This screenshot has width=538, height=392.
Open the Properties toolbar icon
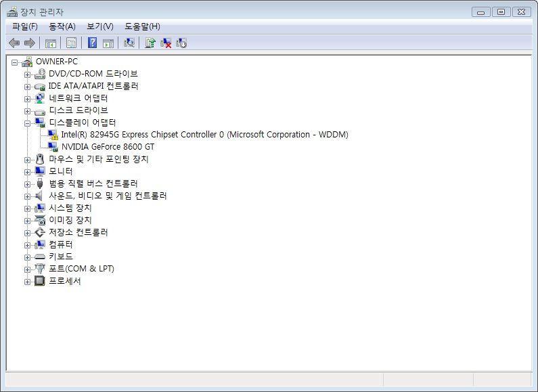[71, 43]
